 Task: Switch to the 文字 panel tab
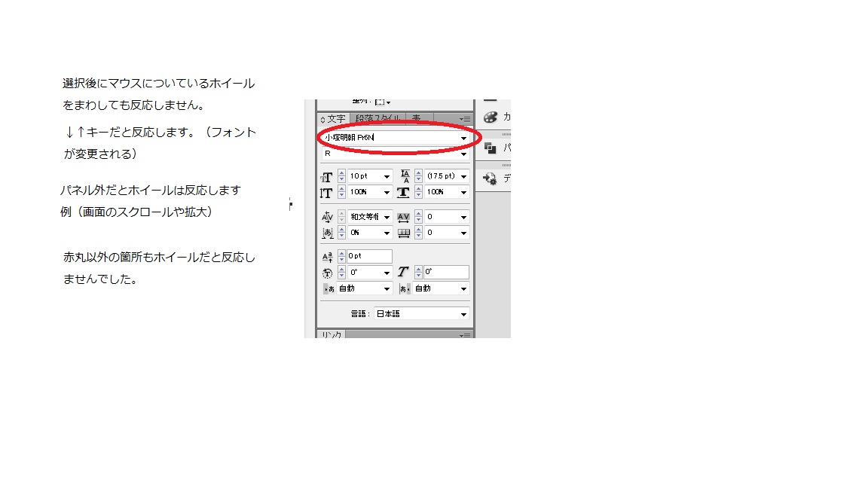pos(332,119)
